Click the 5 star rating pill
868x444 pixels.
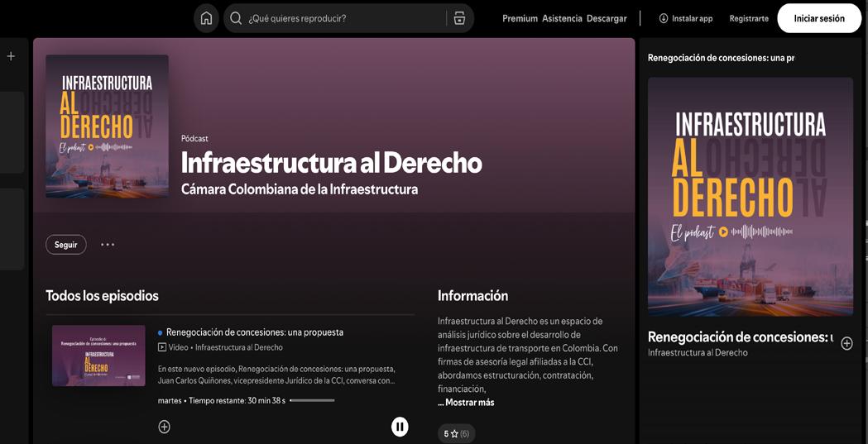click(x=456, y=433)
